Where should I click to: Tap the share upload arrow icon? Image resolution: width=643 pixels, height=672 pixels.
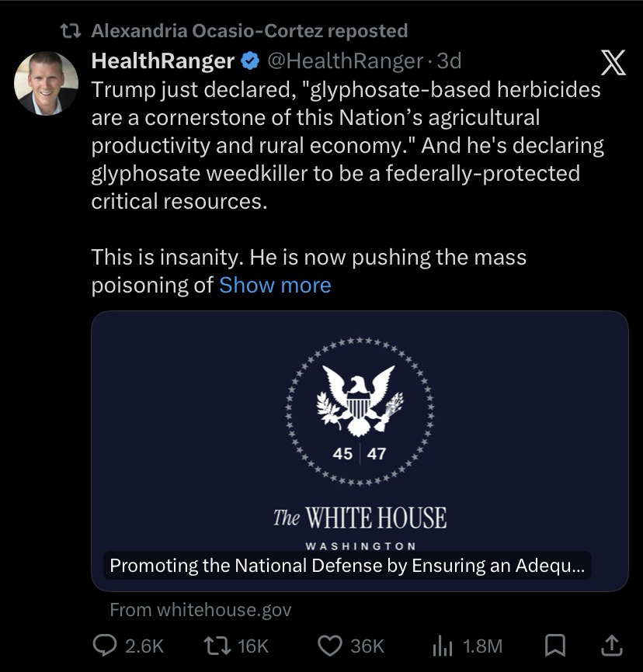611,645
